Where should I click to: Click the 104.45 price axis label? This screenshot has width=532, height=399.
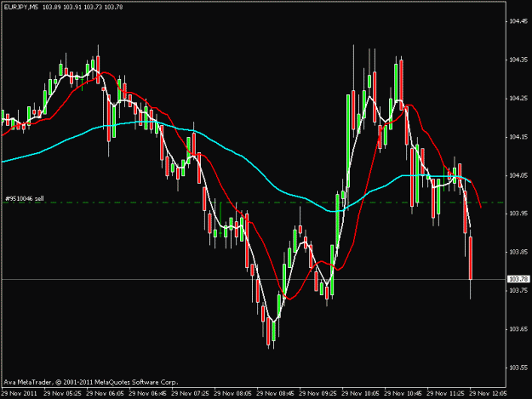518,21
